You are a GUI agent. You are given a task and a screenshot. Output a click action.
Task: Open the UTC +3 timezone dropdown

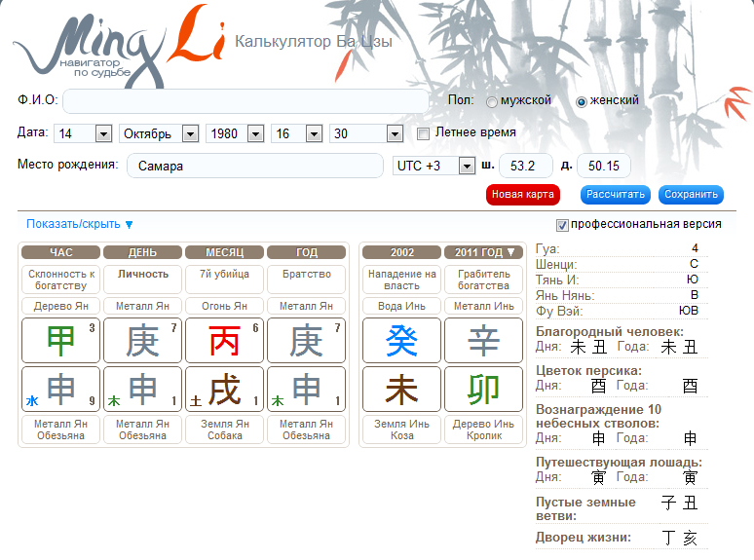pyautogui.click(x=434, y=166)
